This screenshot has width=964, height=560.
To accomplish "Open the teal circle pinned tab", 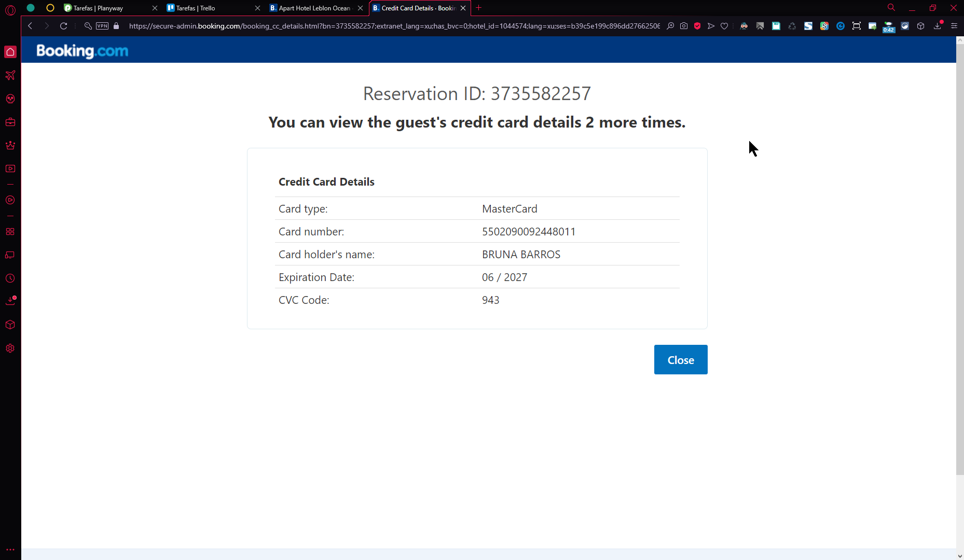I will [31, 8].
